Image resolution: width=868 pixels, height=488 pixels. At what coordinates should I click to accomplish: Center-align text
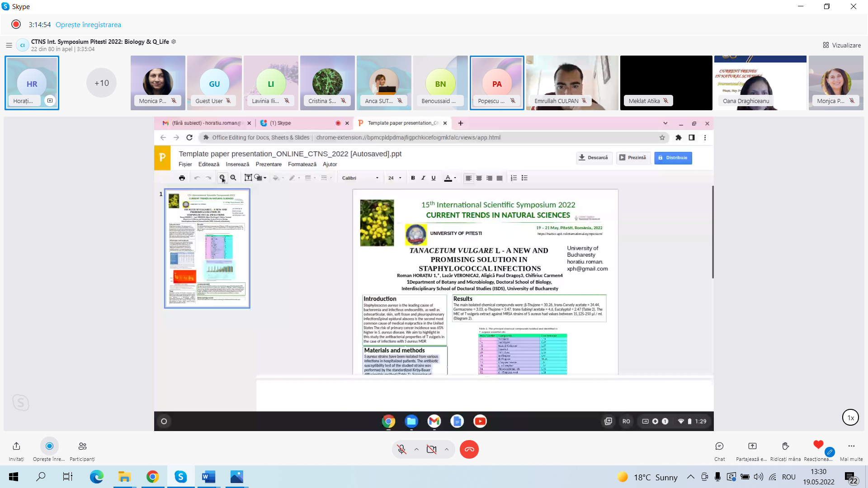pos(479,178)
